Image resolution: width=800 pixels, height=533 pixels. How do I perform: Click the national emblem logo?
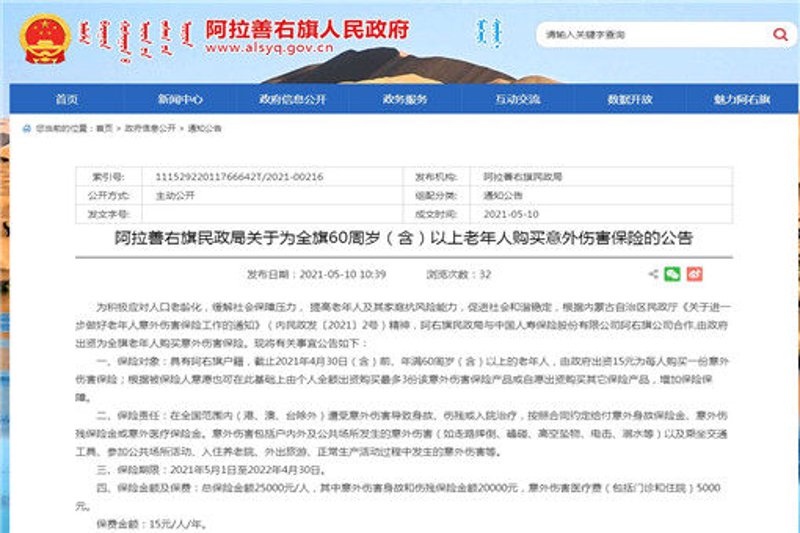coord(45,39)
